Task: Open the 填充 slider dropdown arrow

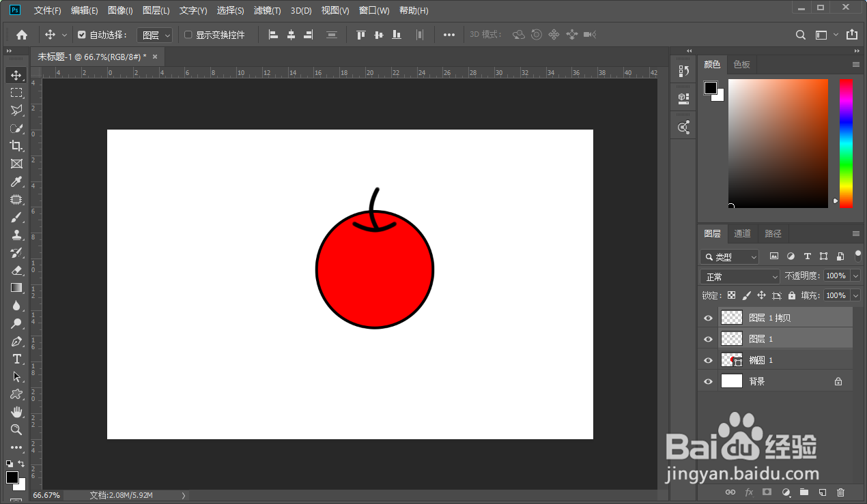Action: (x=855, y=295)
